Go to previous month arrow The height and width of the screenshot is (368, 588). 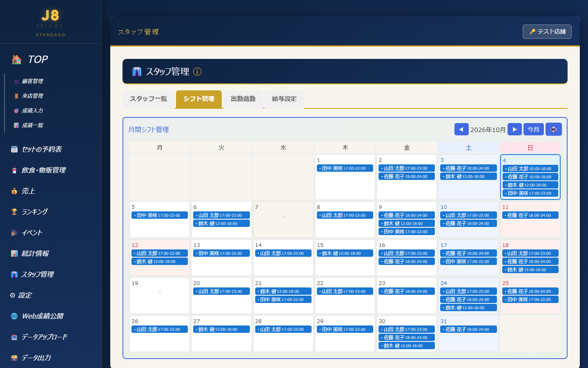[x=461, y=129]
